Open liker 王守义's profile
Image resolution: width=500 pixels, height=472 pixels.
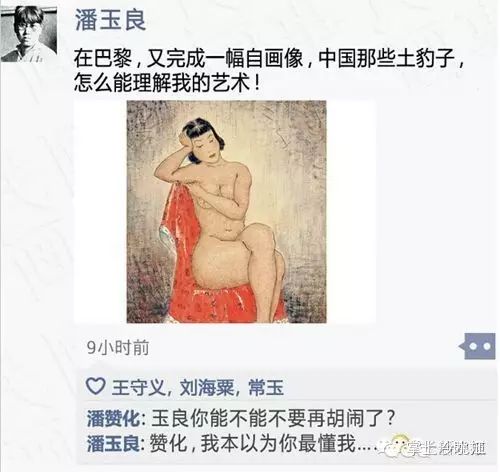[138, 387]
